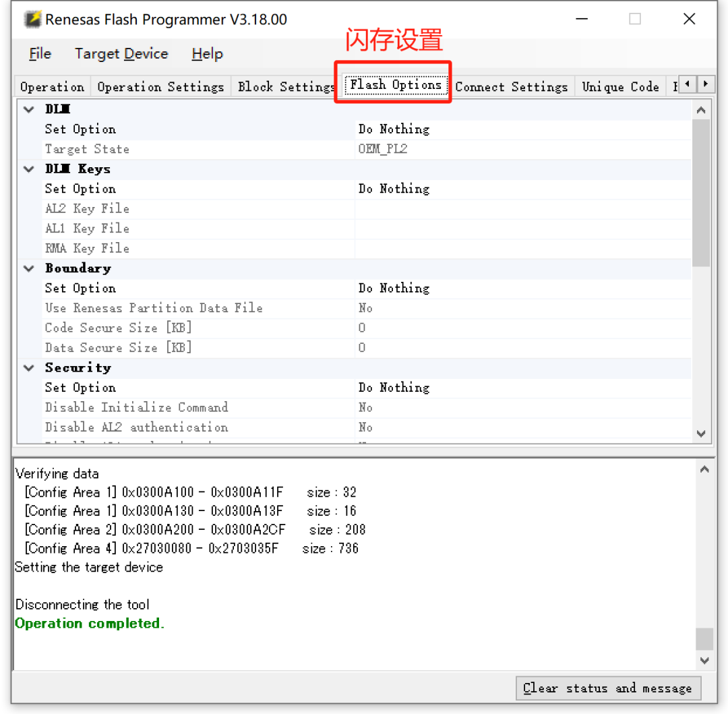Screen dimensions: 728x714
Task: Collapse the Boundary section
Action: [29, 268]
